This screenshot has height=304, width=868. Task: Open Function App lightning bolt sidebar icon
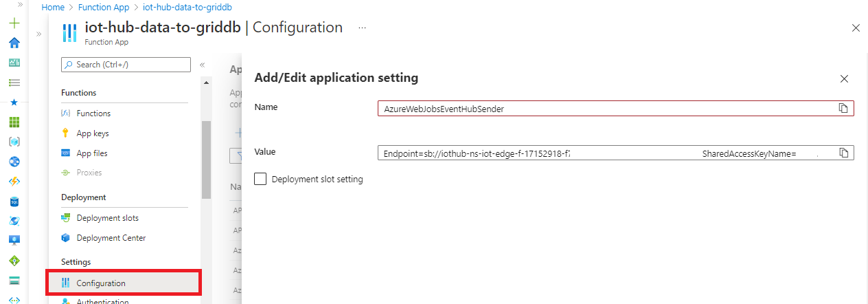pos(14,182)
